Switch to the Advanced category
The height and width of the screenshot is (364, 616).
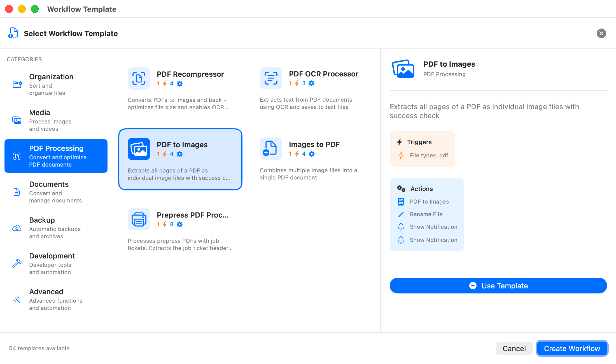(56, 299)
